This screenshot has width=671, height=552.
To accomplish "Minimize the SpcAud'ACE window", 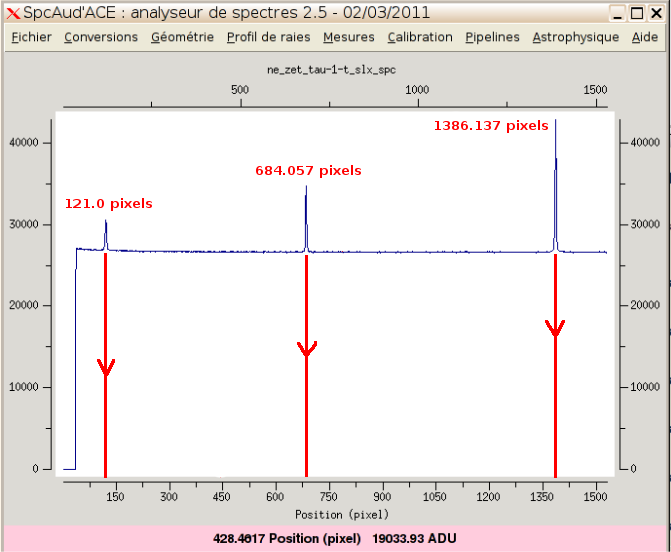I will (617, 13).
